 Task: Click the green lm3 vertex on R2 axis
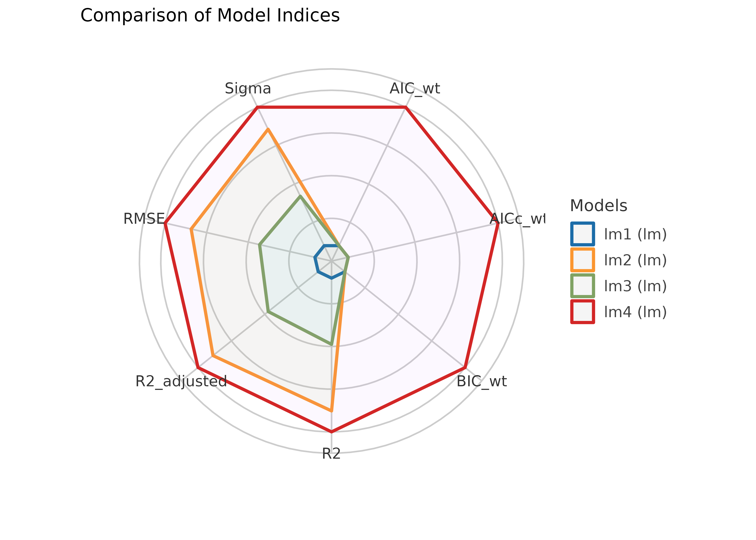coord(331,344)
